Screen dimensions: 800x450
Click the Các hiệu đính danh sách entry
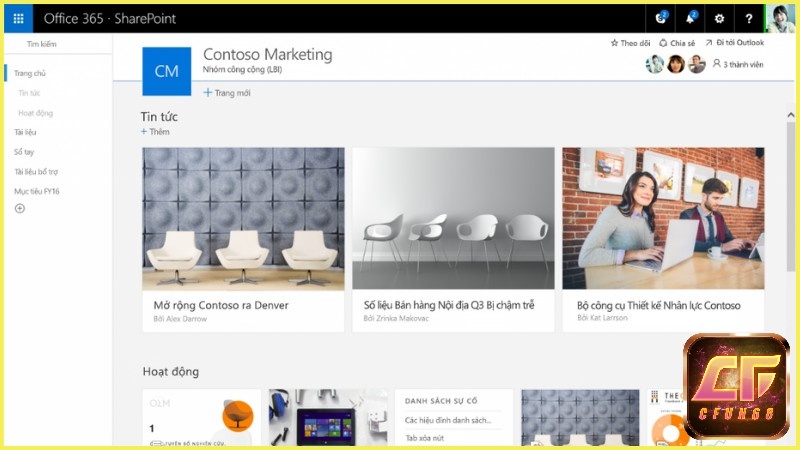click(448, 420)
